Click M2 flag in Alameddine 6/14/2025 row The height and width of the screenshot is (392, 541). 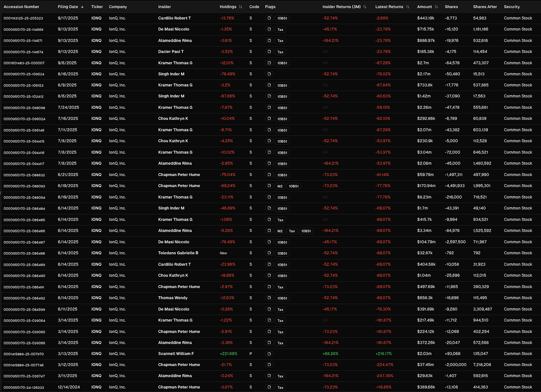click(x=280, y=231)
